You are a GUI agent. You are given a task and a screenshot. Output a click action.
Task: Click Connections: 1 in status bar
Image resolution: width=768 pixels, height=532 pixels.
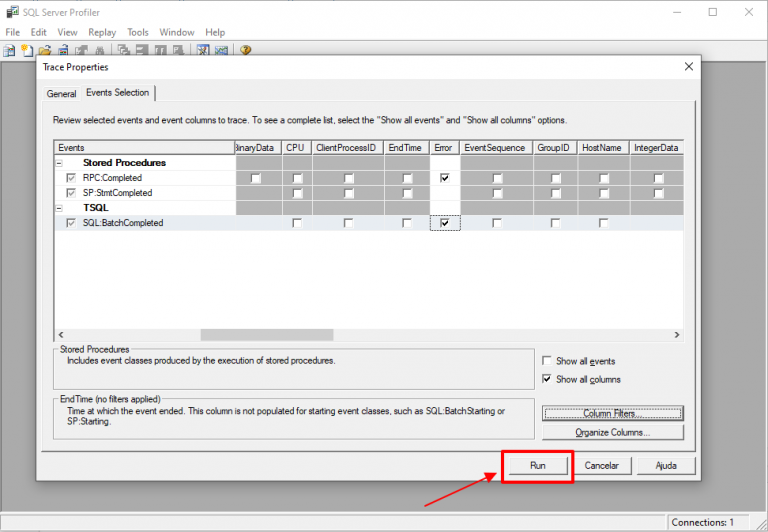click(x=703, y=523)
